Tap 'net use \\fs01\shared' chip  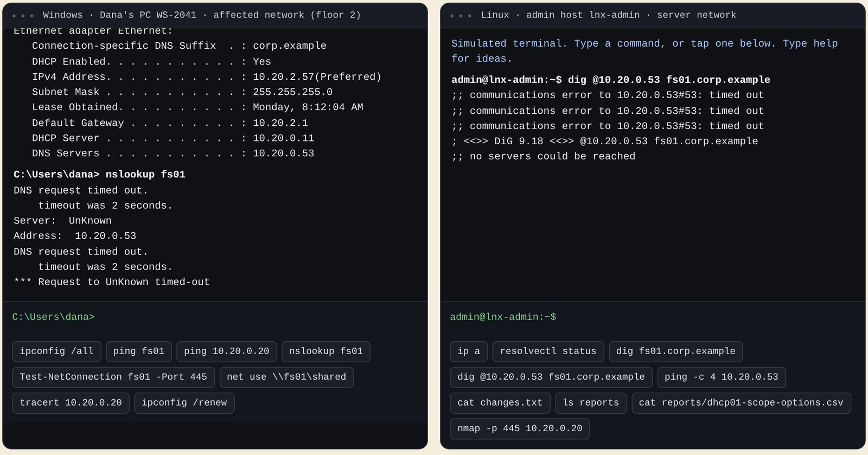point(286,377)
